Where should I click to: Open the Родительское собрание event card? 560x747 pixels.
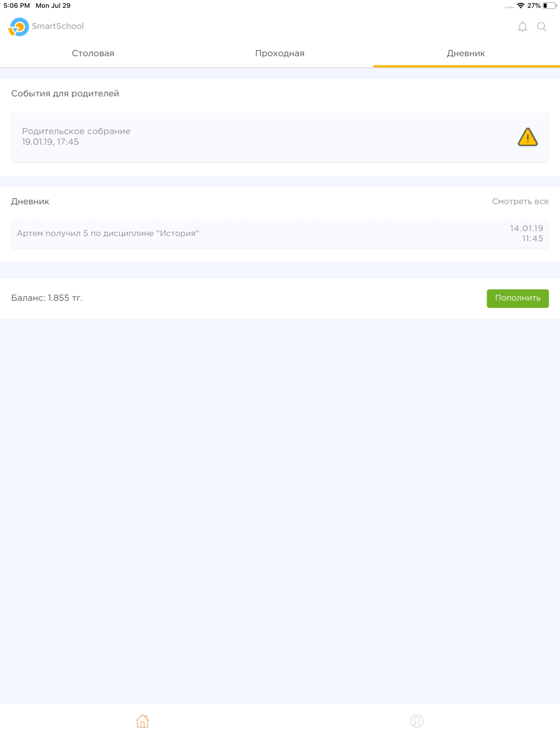tap(280, 137)
